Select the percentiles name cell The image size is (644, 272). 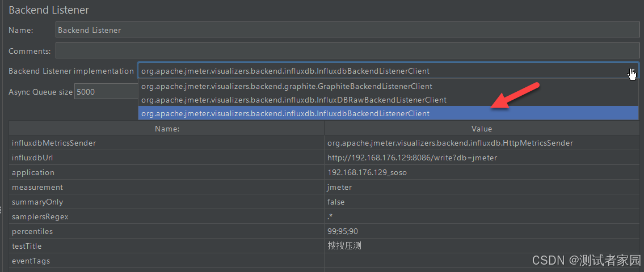(167, 231)
